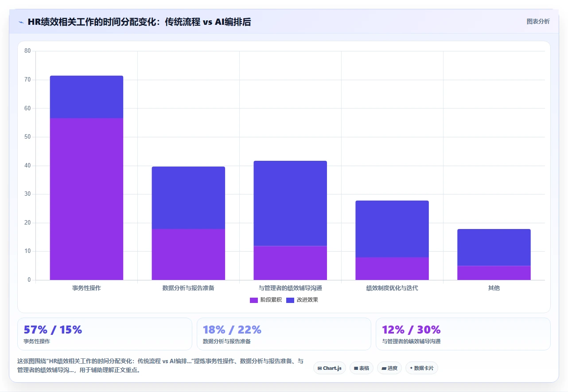Click the 其他 x-axis label
The width and height of the screenshot is (568, 392).
pos(494,288)
